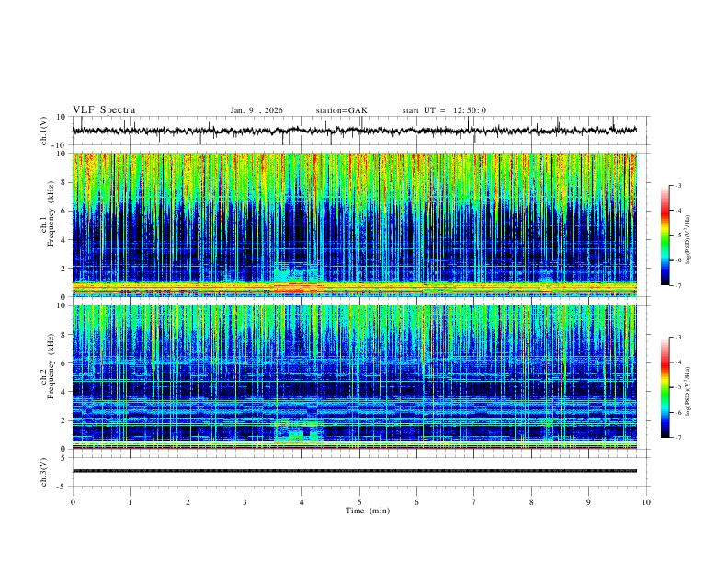Click the ch.1 spectrogram "4" kHz tick label
The image size is (728, 563).
coord(63,240)
